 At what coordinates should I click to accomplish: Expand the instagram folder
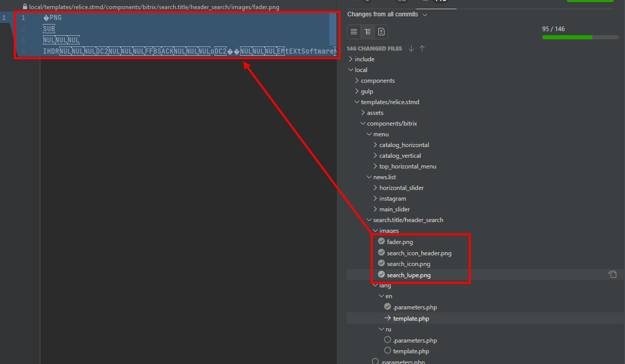pyautogui.click(x=375, y=199)
